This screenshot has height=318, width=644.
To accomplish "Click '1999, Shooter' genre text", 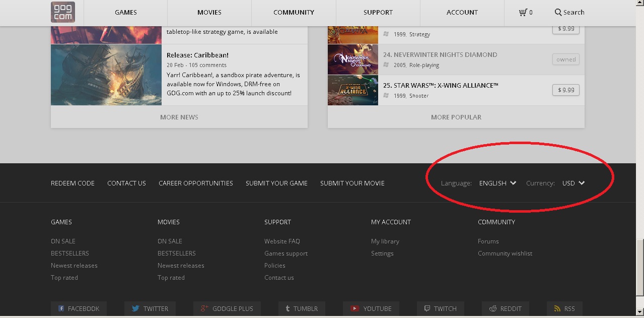I will coord(412,96).
